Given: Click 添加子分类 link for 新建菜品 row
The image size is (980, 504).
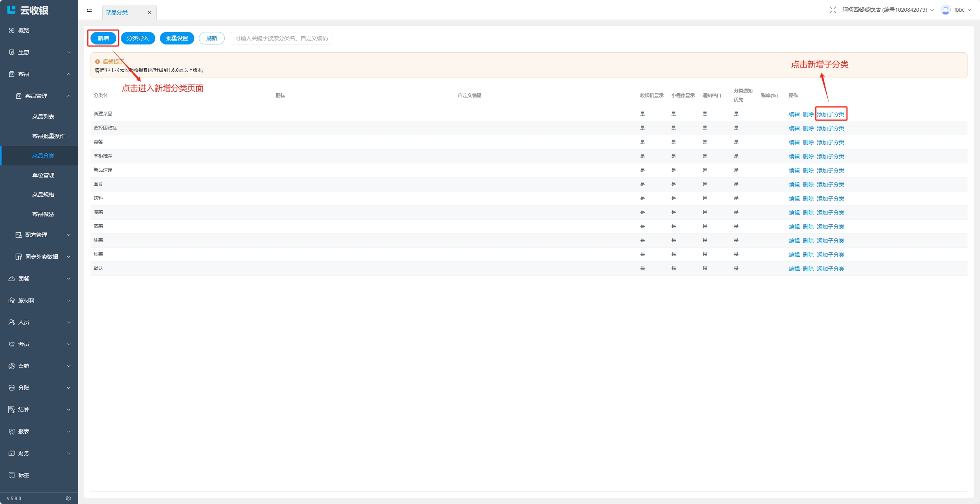Looking at the screenshot, I should 831,114.
